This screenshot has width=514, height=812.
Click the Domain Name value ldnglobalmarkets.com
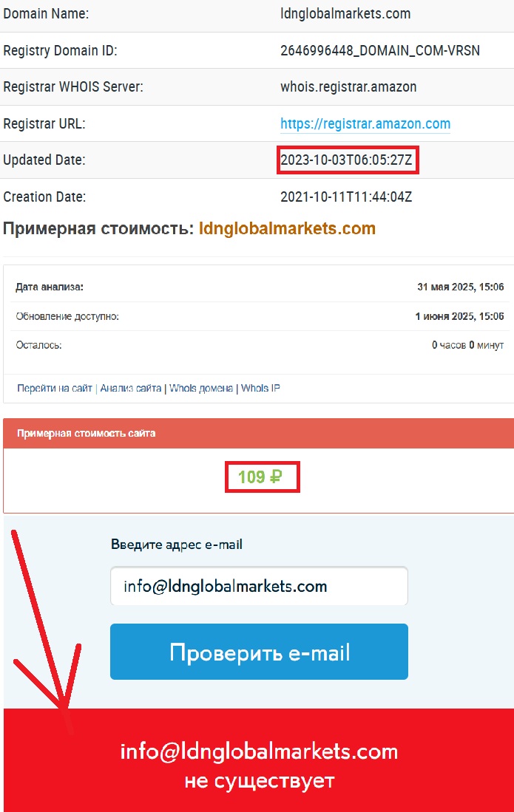point(345,13)
